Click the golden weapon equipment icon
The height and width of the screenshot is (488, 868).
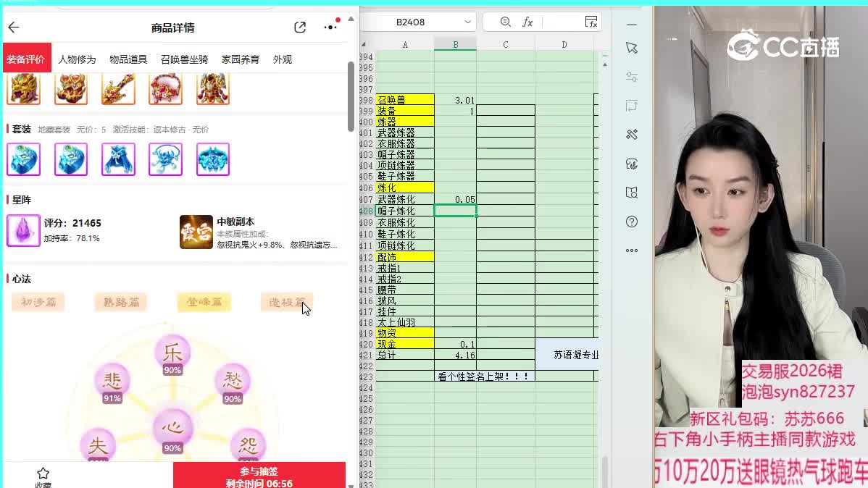[118, 88]
